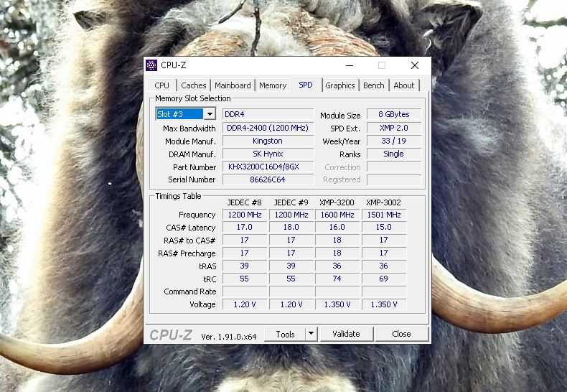Click RAS# Precharge value 18
The height and width of the screenshot is (392, 567).
click(x=337, y=253)
